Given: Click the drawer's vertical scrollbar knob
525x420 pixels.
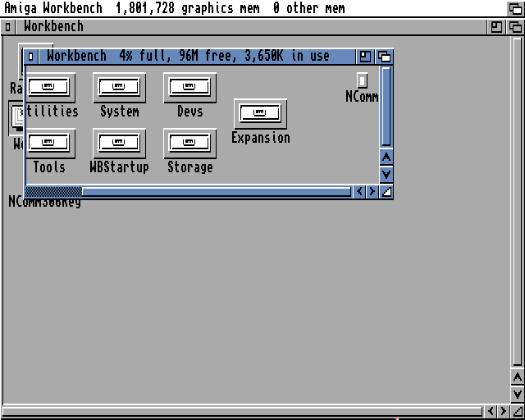Looking at the screenshot, I should [386, 107].
